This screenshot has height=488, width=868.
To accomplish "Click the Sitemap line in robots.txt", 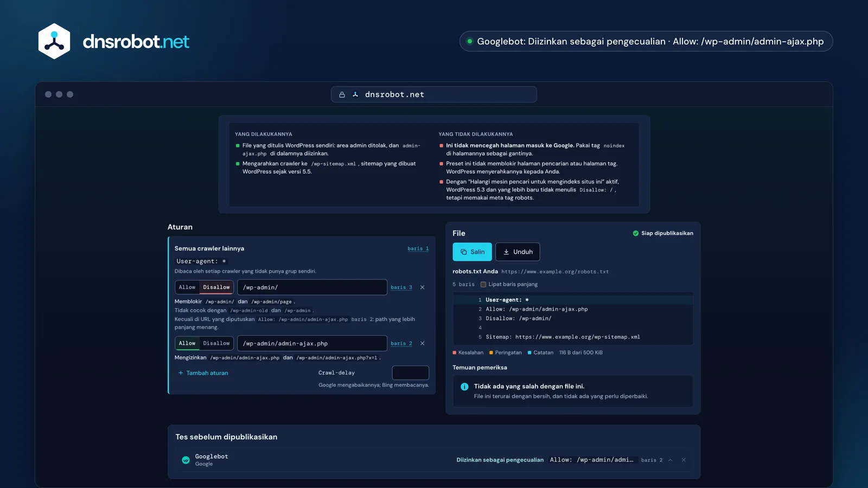I will [563, 337].
